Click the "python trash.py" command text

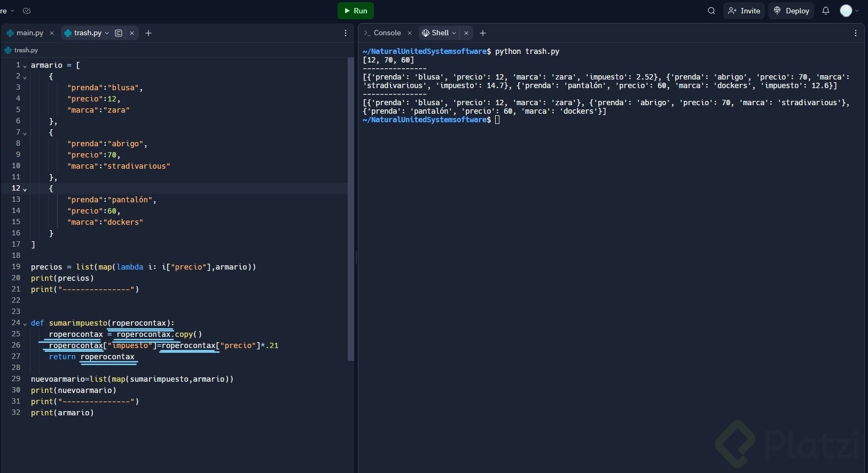[x=527, y=51]
